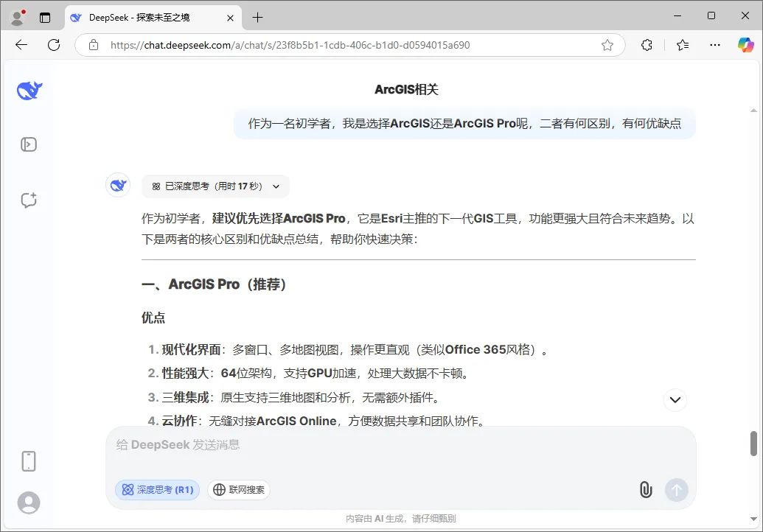Image resolution: width=763 pixels, height=532 pixels.
Task: Click the scrollbar down arrow
Action: coord(753,519)
